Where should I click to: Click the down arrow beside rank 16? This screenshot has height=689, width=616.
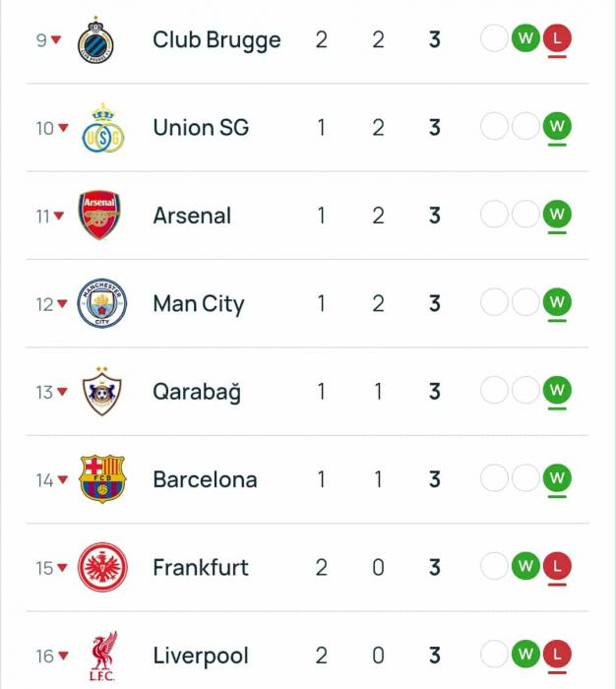tap(62, 656)
